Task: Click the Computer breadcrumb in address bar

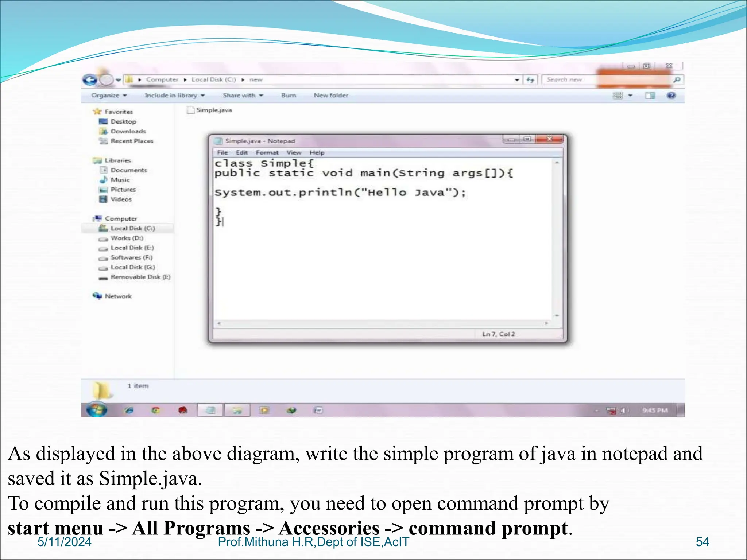Action: coord(162,79)
